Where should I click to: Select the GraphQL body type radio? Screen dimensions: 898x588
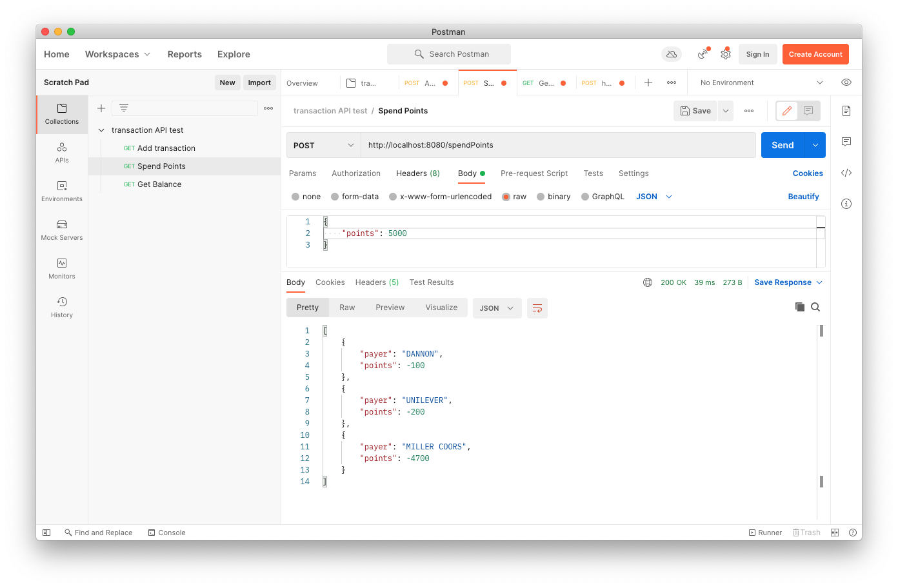click(x=585, y=197)
